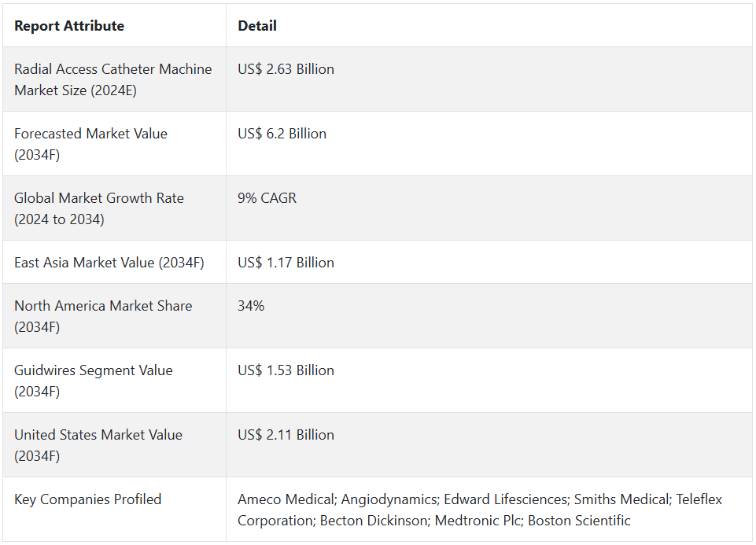Click the US$ 2.11 Billion value
Viewport: 756px width, 545px height.
point(286,435)
